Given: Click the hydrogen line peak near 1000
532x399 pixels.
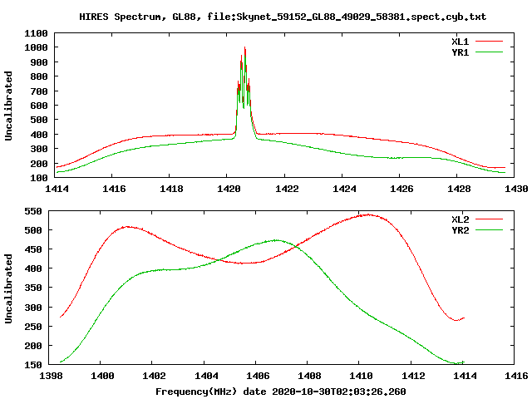Looking at the screenshot, I should pyautogui.click(x=244, y=48).
